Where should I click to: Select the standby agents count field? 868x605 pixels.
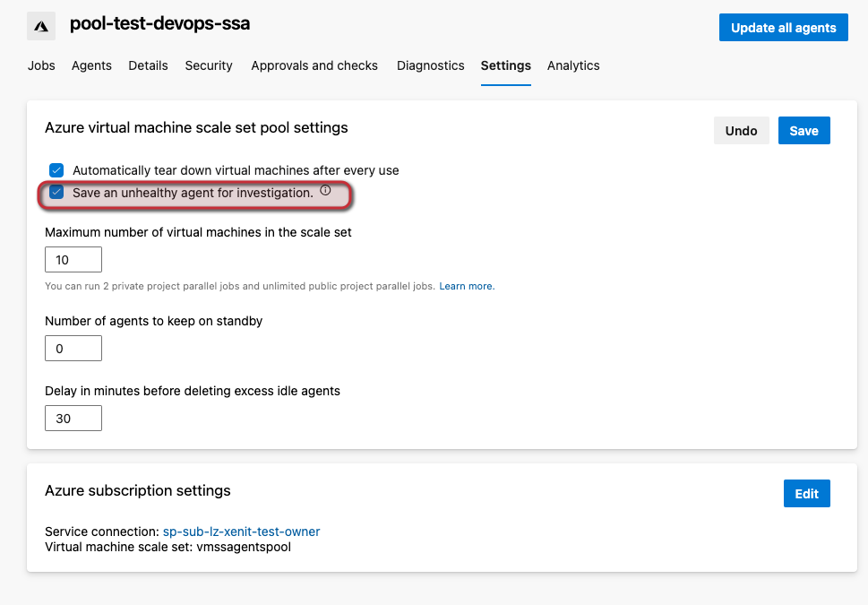[x=73, y=348]
